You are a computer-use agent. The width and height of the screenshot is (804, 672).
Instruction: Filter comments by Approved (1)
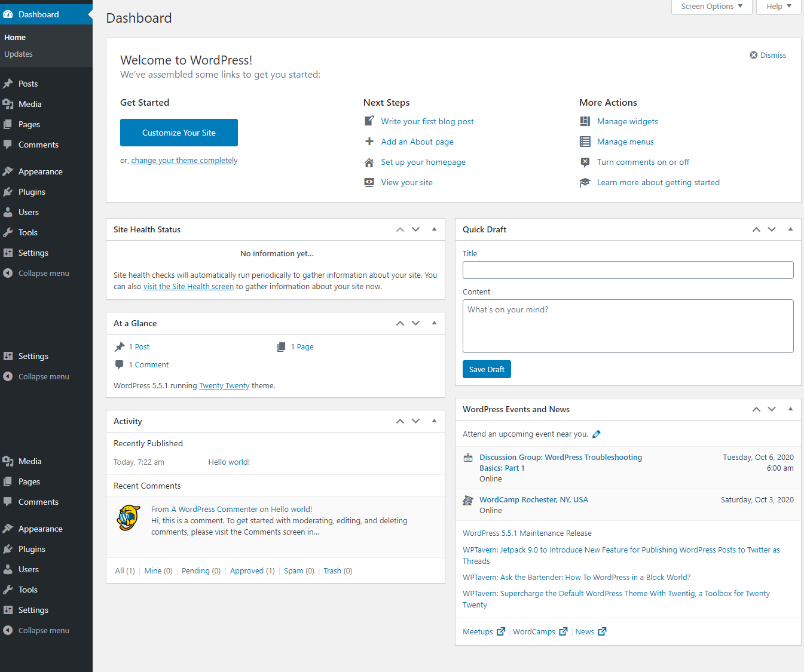tap(252, 571)
